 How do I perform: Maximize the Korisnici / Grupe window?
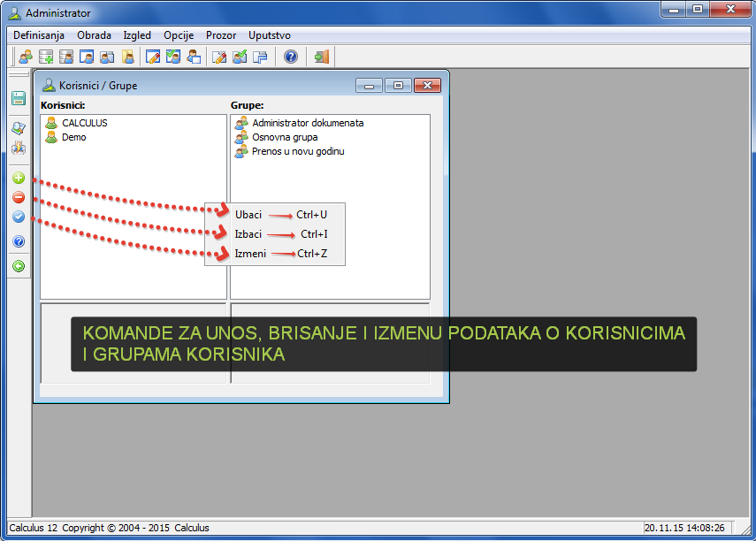tap(398, 86)
